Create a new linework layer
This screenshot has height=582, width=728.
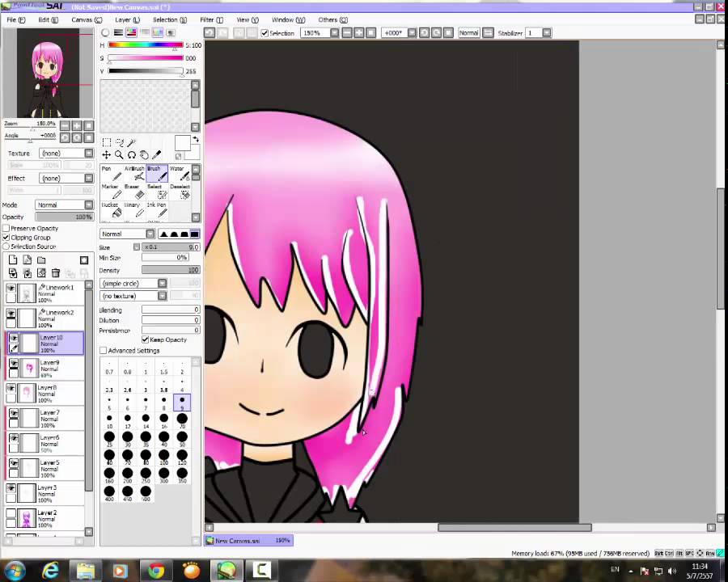tap(27, 260)
